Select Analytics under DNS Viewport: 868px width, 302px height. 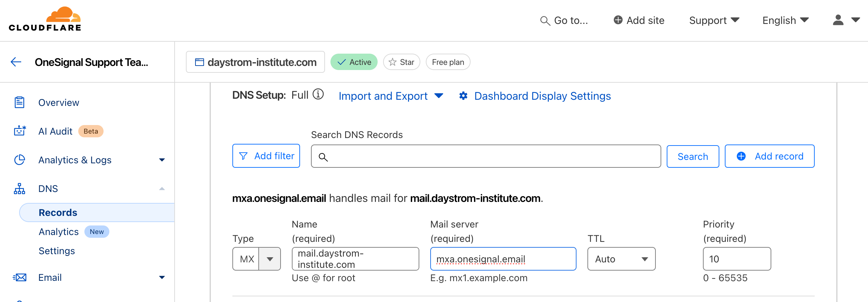click(59, 232)
